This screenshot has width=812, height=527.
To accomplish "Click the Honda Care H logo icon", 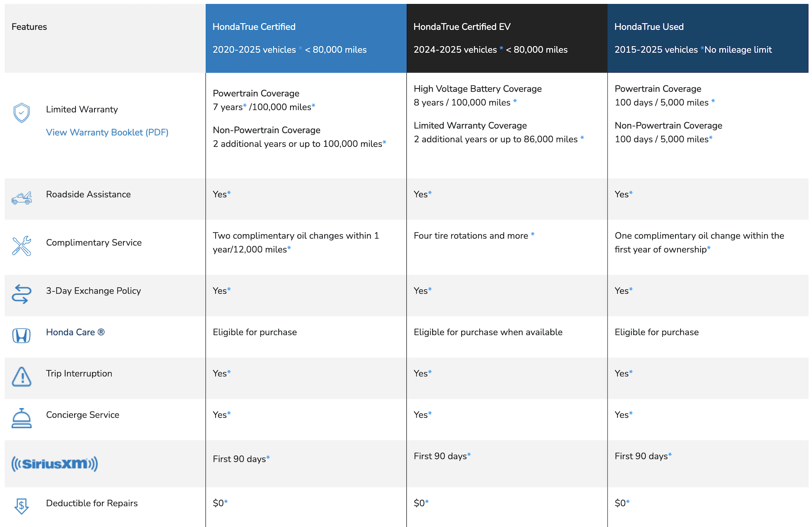I will pos(21,336).
